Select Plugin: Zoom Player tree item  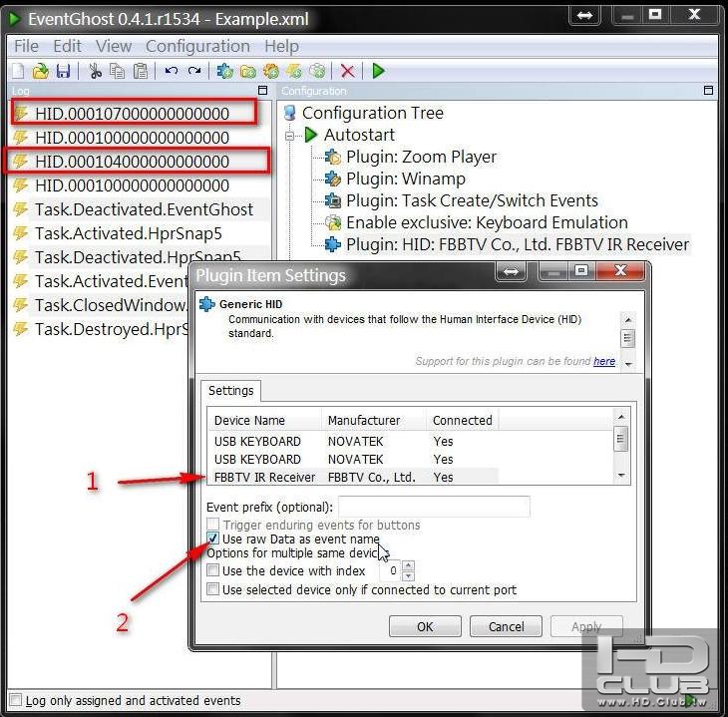[x=421, y=157]
